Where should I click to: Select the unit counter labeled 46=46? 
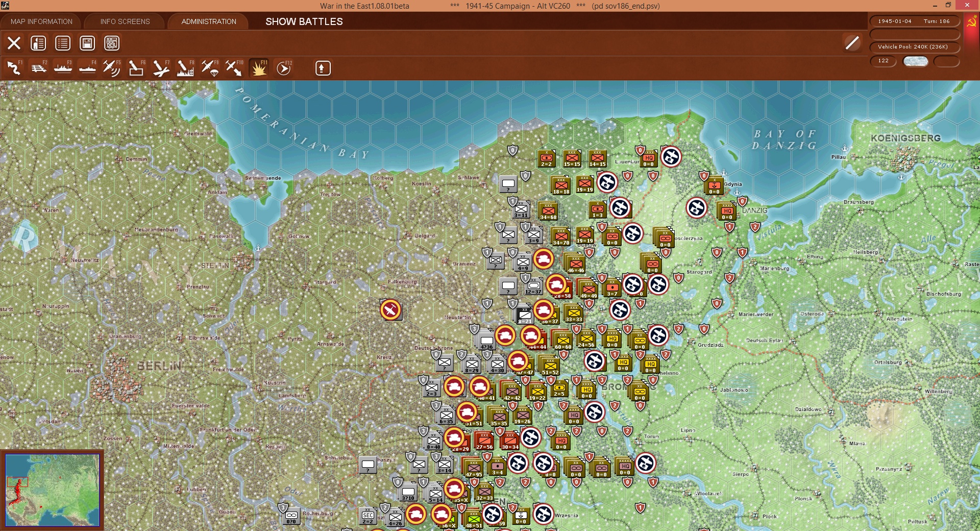pyautogui.click(x=576, y=264)
